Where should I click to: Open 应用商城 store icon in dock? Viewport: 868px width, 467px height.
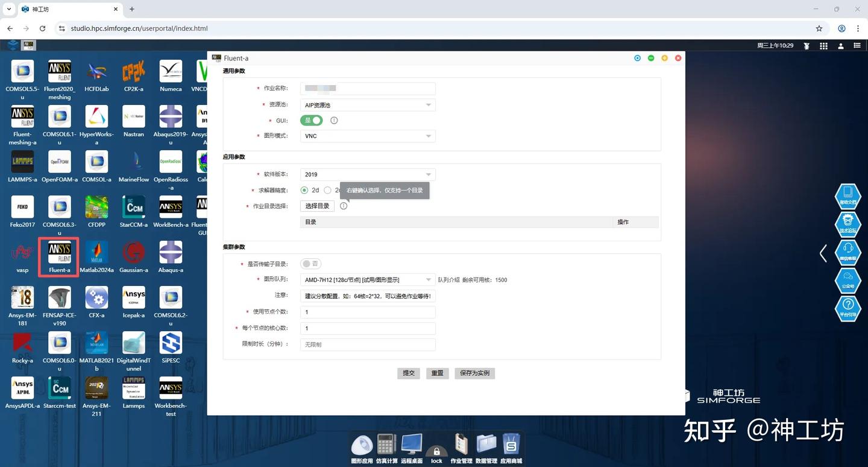pos(511,445)
